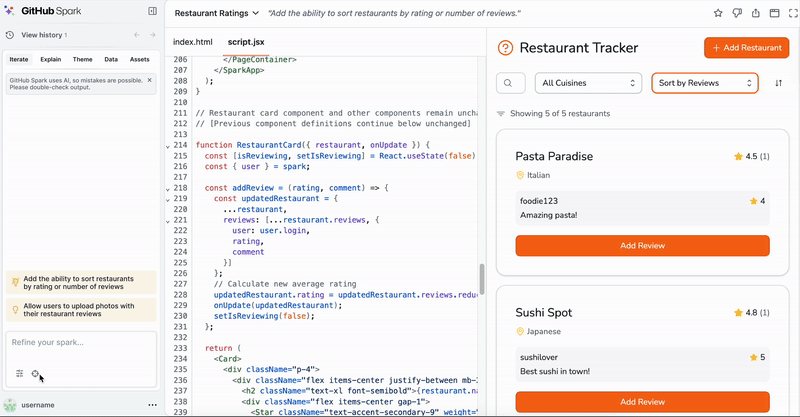Add Review for Pasta Paradise
The image size is (800, 417).
(642, 246)
